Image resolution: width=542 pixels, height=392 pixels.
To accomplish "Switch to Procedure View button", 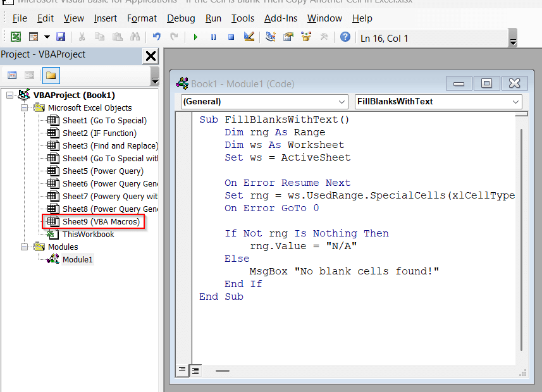I will [x=183, y=370].
